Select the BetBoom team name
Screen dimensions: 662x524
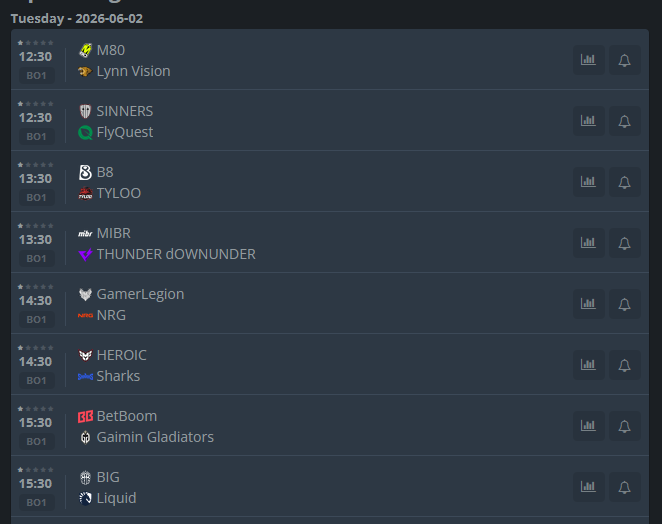coord(127,416)
